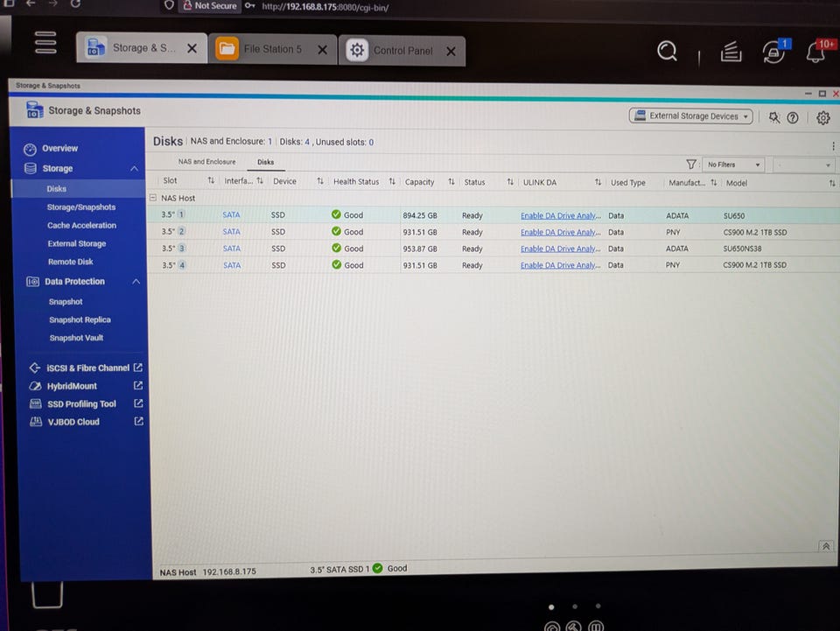840x631 pixels.
Task: Collapse the Data Protection sidebar section
Action: click(136, 281)
